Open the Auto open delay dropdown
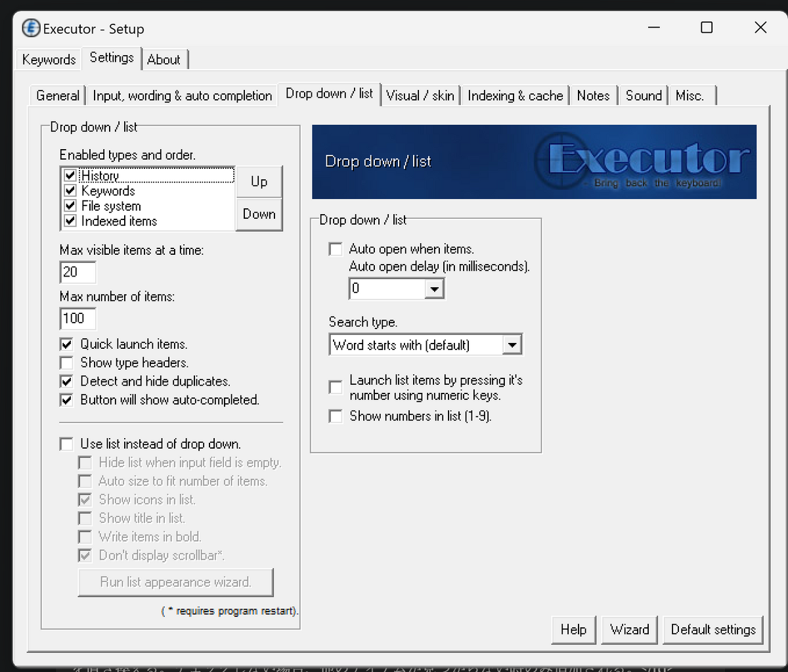Viewport: 788px width, 672px height. pyautogui.click(x=434, y=288)
